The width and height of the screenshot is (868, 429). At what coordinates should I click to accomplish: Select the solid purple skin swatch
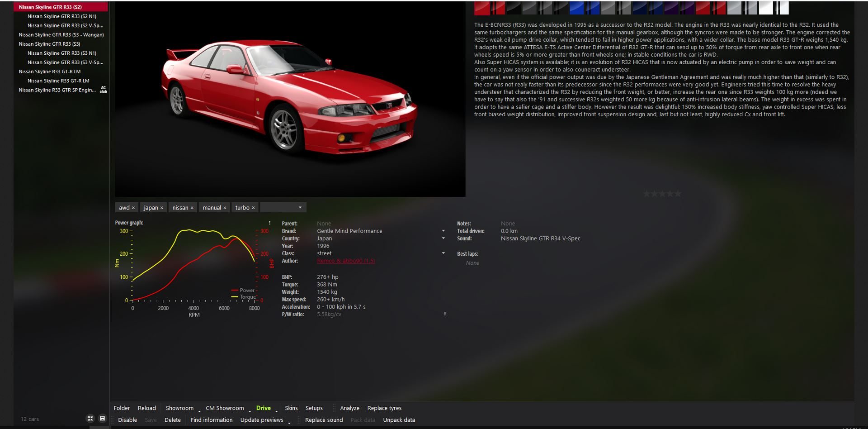point(671,8)
